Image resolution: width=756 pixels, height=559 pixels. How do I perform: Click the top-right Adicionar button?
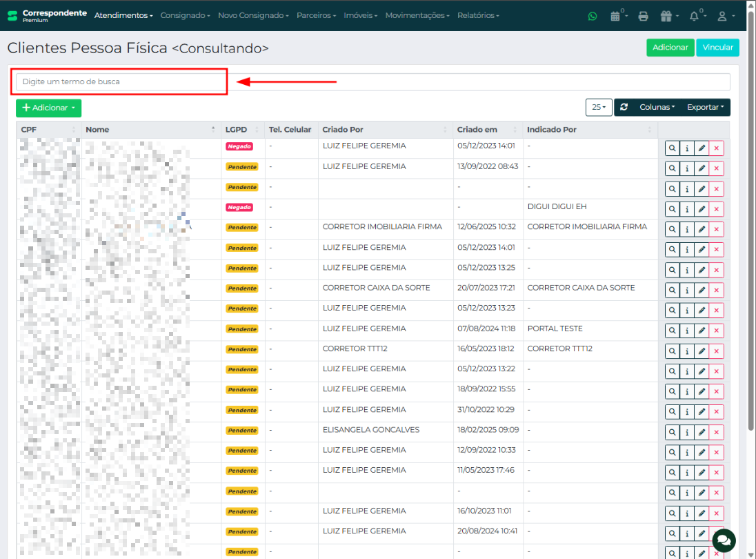pos(670,48)
